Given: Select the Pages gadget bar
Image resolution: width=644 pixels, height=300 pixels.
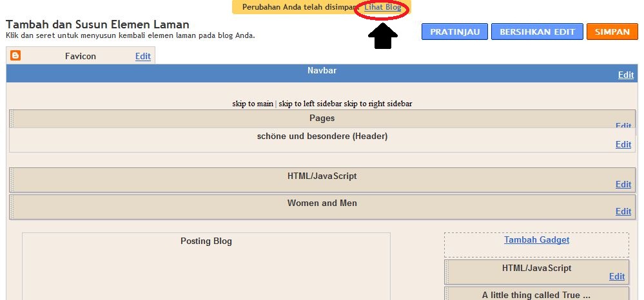Looking at the screenshot, I should click(322, 119).
